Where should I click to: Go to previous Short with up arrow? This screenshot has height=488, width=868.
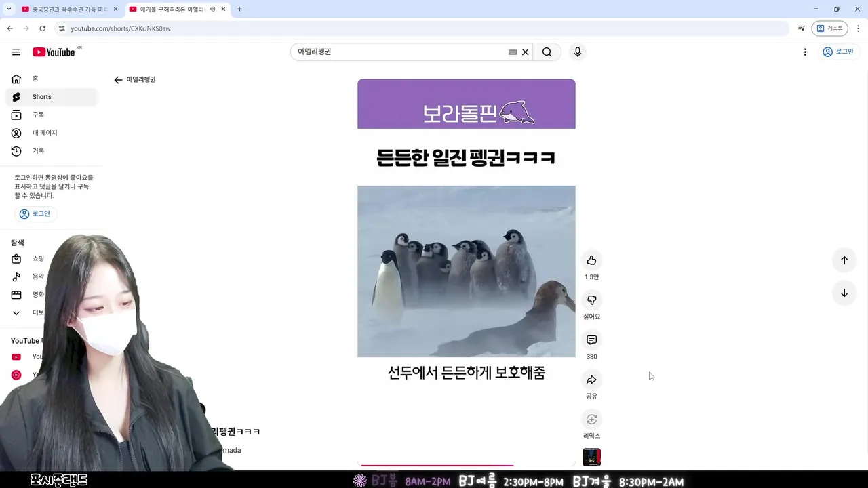coord(844,260)
